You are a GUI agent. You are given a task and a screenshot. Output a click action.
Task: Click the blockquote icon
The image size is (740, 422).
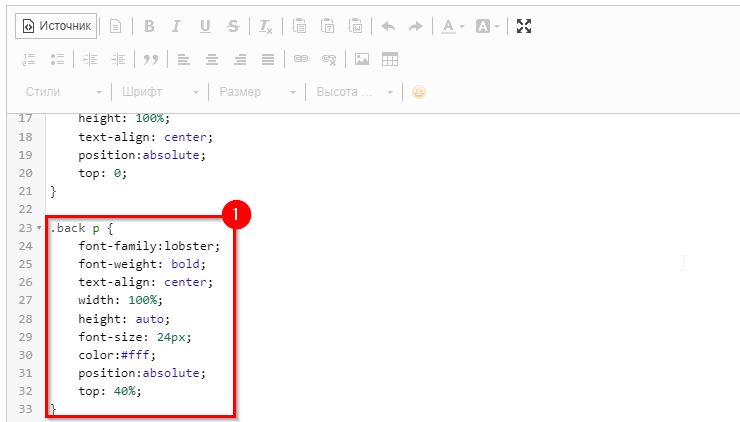point(151,60)
